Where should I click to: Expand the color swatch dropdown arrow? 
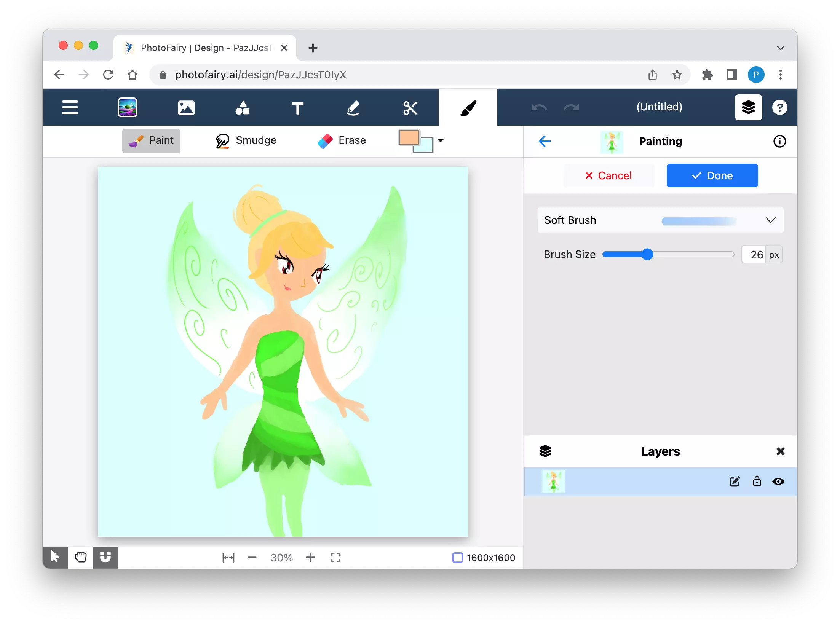[x=441, y=140]
